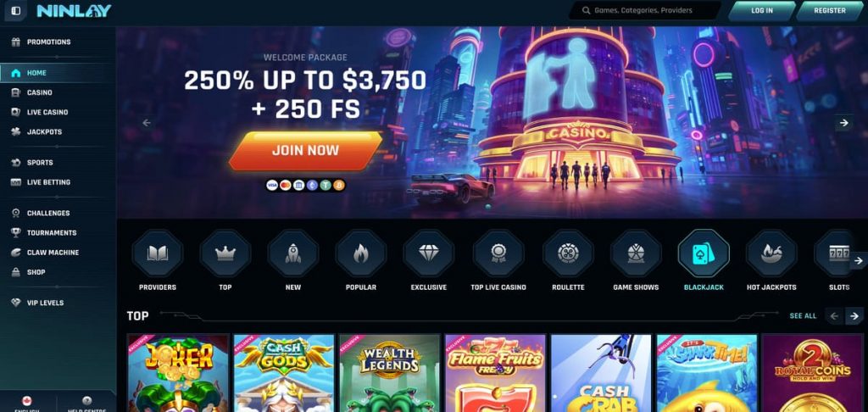Click the Join Now button
868x412 pixels.
(305, 151)
